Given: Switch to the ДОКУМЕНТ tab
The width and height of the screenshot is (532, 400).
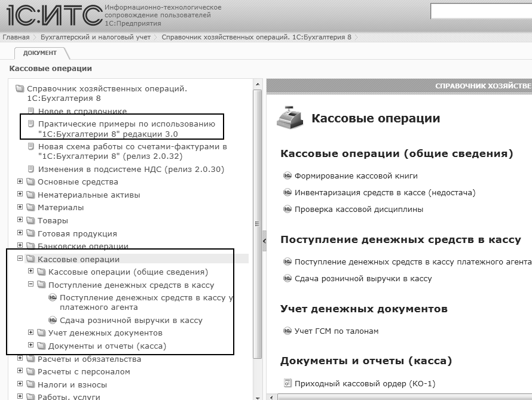Looking at the screenshot, I should tap(40, 53).
